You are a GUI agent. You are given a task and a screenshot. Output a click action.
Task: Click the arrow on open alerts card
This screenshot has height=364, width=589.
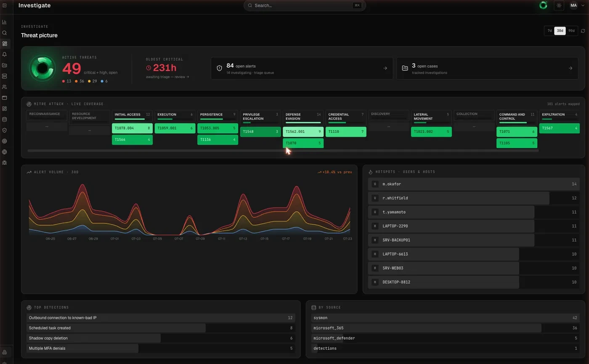click(385, 68)
